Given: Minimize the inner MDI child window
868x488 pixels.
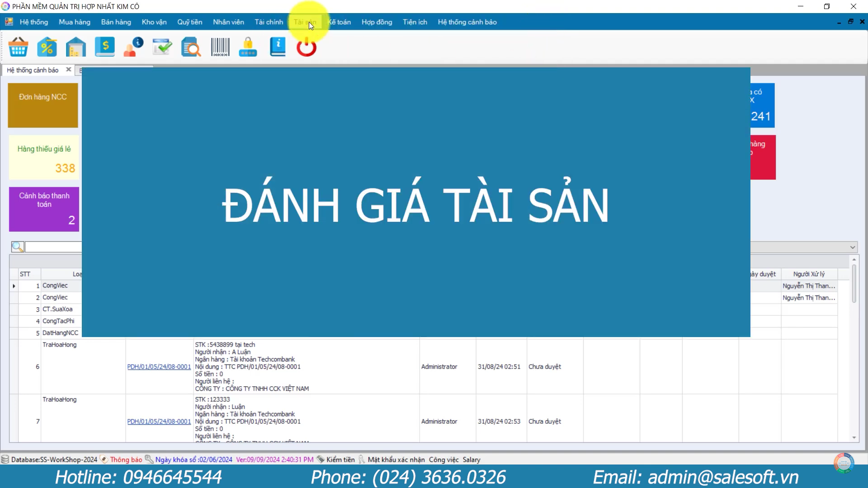Looking at the screenshot, I should coord(839,22).
